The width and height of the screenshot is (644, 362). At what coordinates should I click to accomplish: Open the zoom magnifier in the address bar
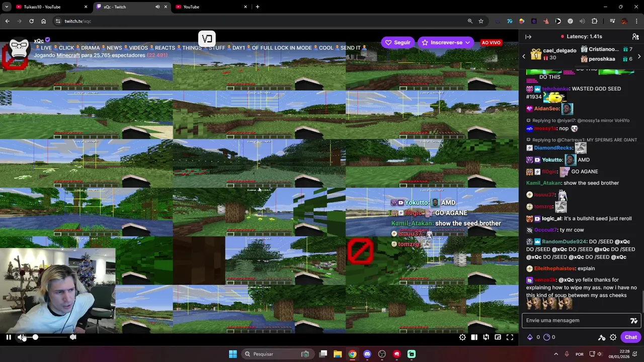[x=470, y=21]
